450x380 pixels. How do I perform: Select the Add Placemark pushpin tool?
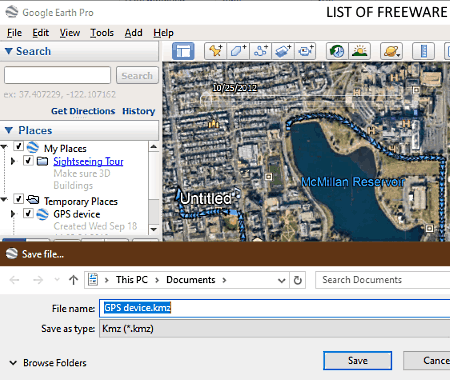[x=216, y=51]
